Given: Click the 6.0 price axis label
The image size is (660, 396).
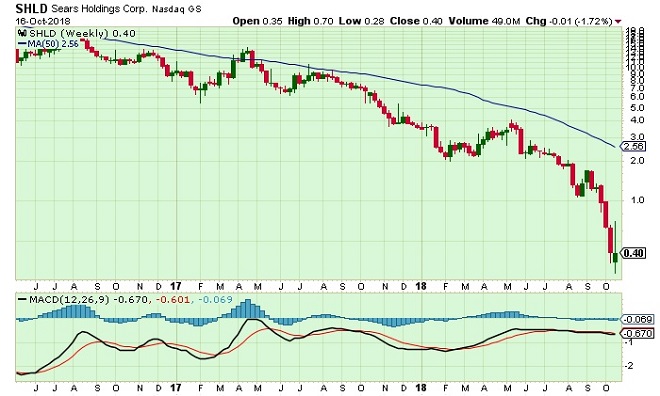Looking at the screenshot, I should [637, 96].
